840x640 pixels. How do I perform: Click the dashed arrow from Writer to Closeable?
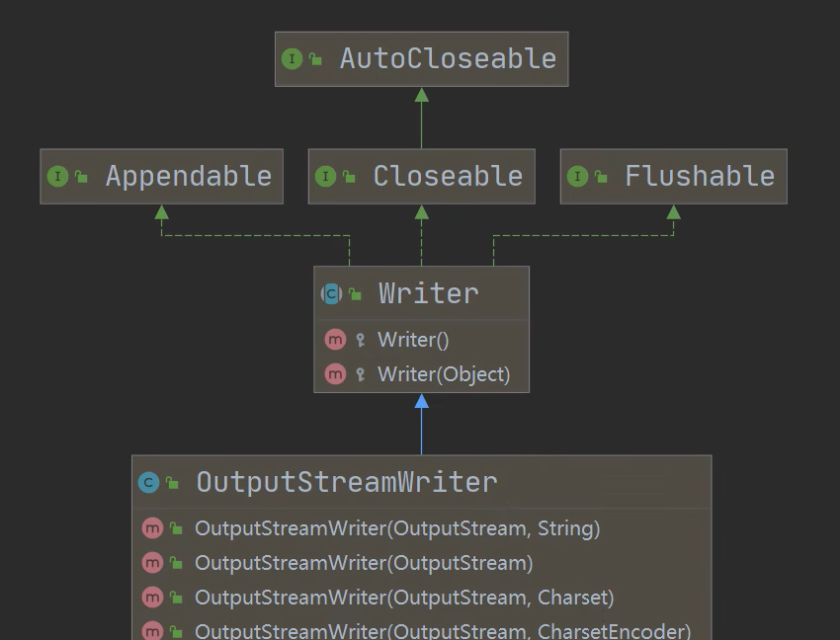(422, 235)
